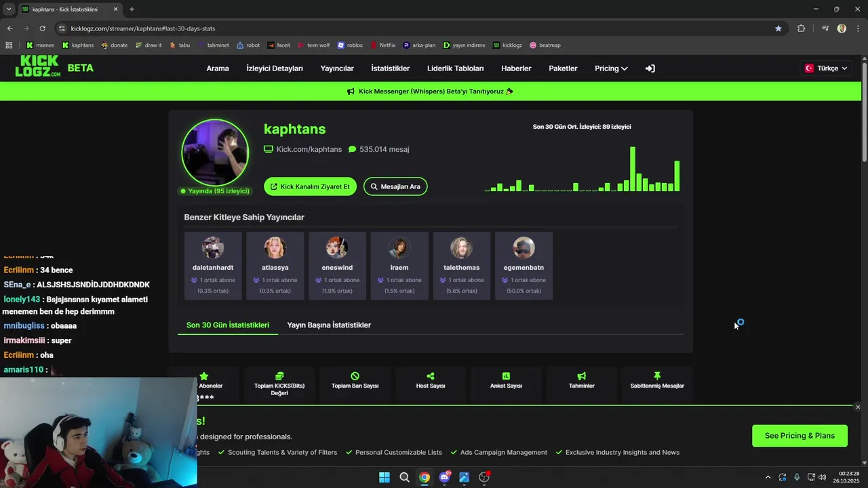
Task: Open the Chrome profile avatar
Action: [x=842, y=28]
